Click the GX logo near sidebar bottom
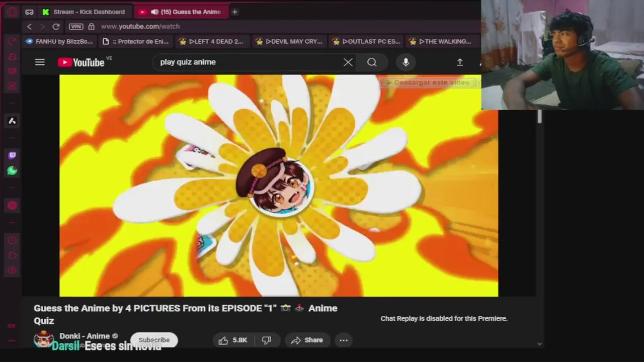This screenshot has width=644, height=362. coord(12,325)
